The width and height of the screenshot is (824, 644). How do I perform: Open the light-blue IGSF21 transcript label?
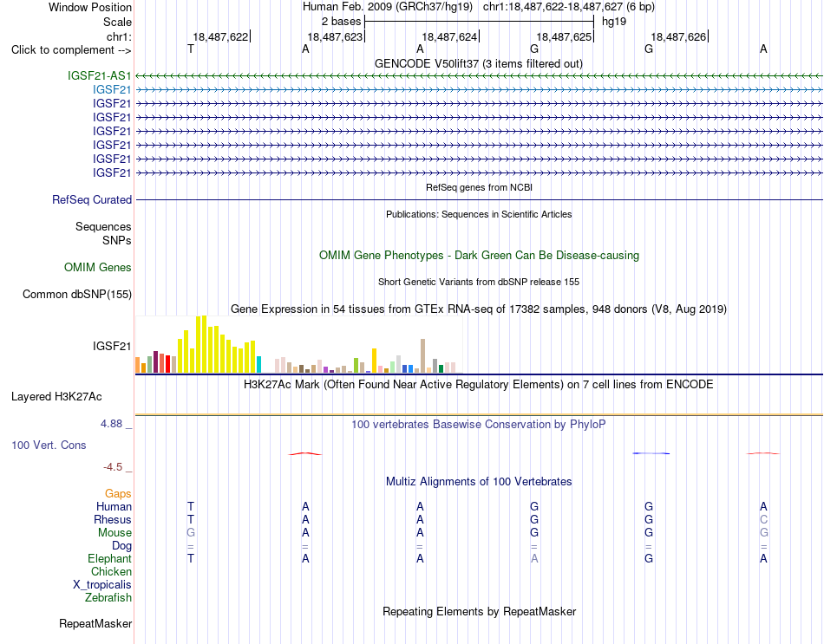point(112,89)
